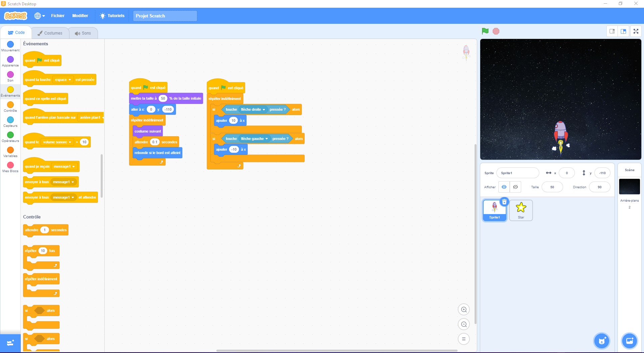
Task: Click the sprite Taille input field
Action: pos(552,187)
